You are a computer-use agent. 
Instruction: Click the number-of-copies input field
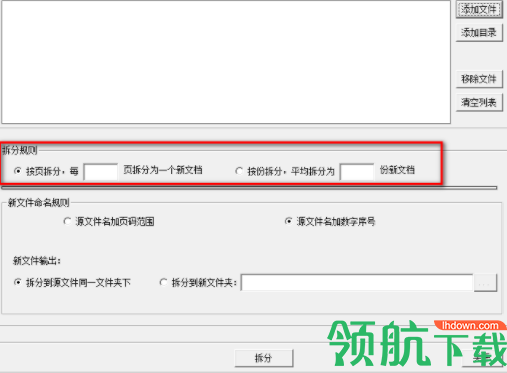coord(357,172)
